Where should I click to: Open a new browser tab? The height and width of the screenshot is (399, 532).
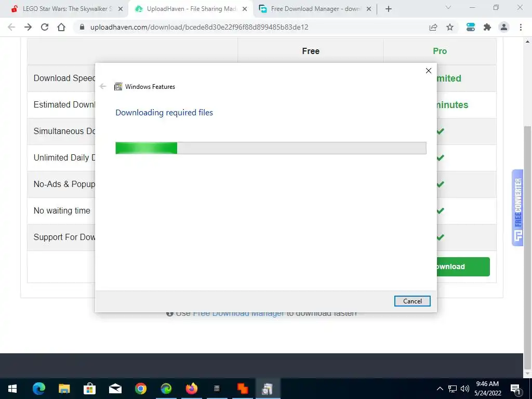(389, 9)
